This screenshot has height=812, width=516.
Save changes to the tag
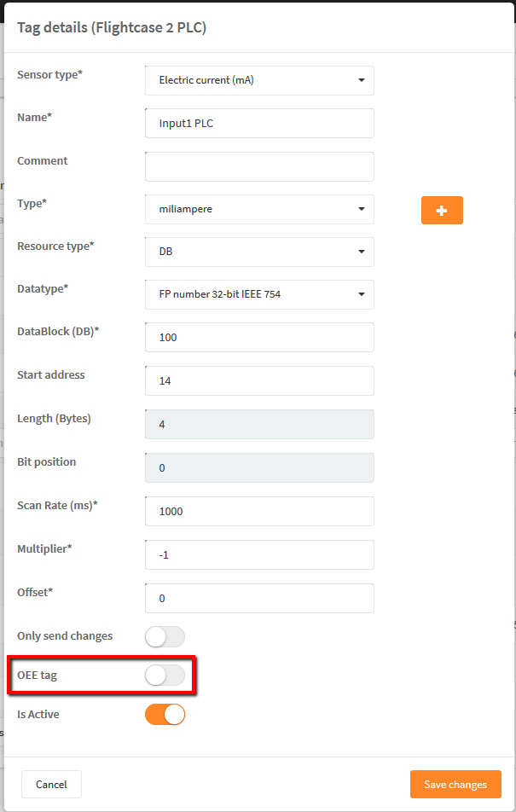click(455, 785)
